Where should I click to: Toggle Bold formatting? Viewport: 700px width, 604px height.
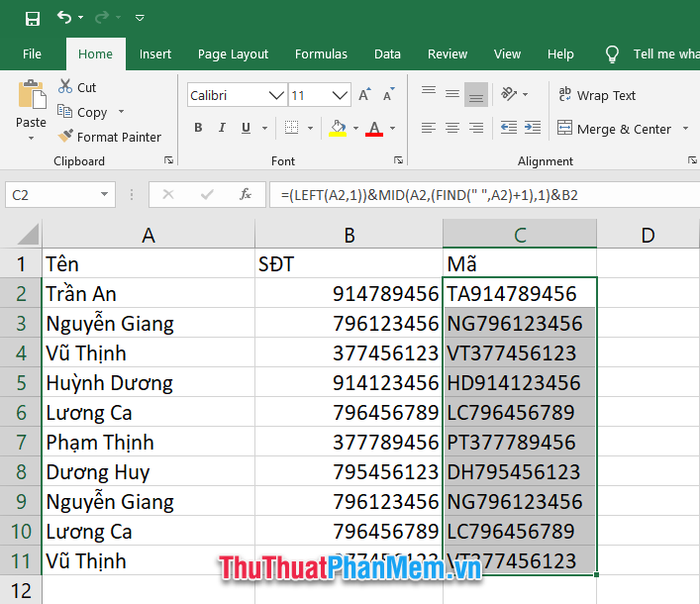point(198,128)
